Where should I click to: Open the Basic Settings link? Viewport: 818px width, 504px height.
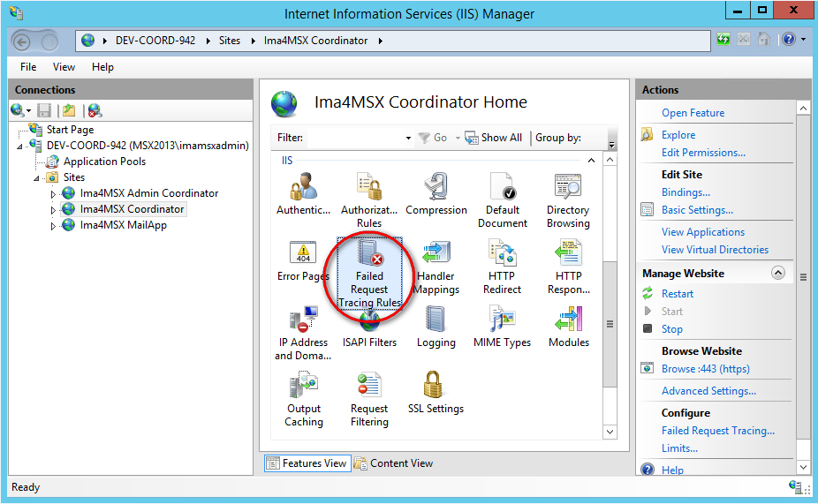tap(697, 209)
